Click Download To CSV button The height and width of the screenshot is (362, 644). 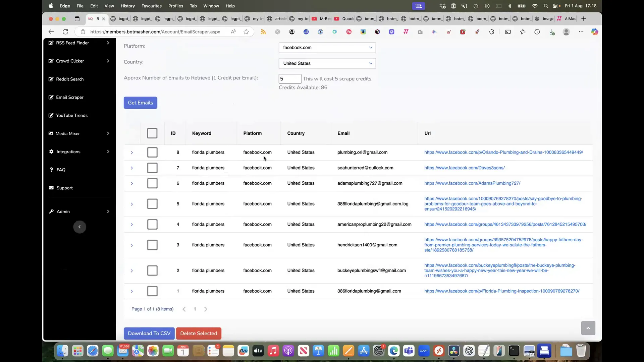(x=149, y=334)
